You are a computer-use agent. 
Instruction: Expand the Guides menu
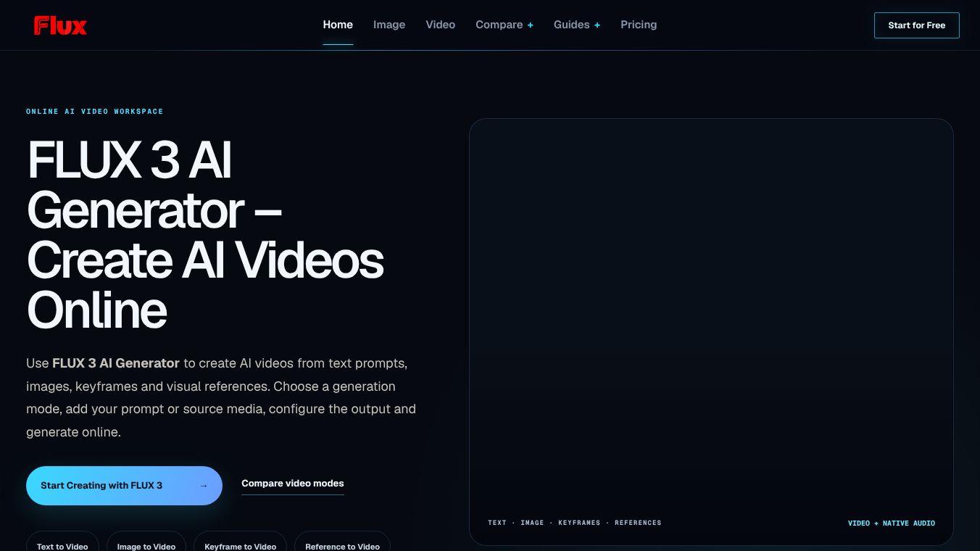(577, 25)
